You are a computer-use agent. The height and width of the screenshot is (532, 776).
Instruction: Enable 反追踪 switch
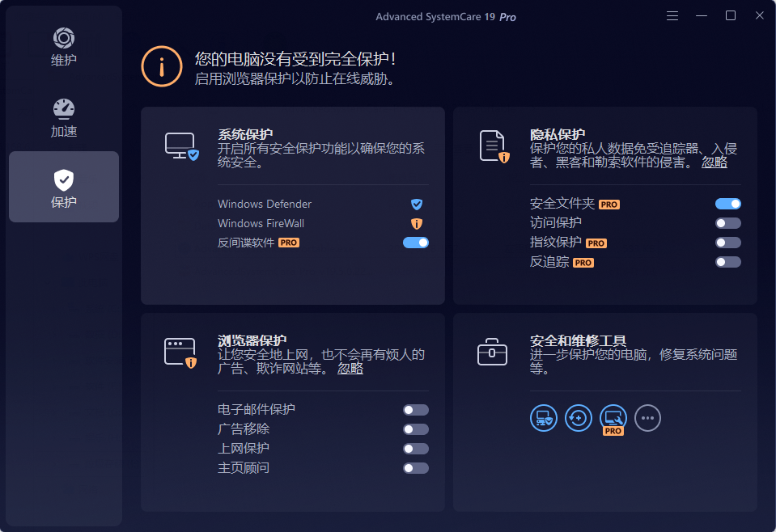coord(728,262)
